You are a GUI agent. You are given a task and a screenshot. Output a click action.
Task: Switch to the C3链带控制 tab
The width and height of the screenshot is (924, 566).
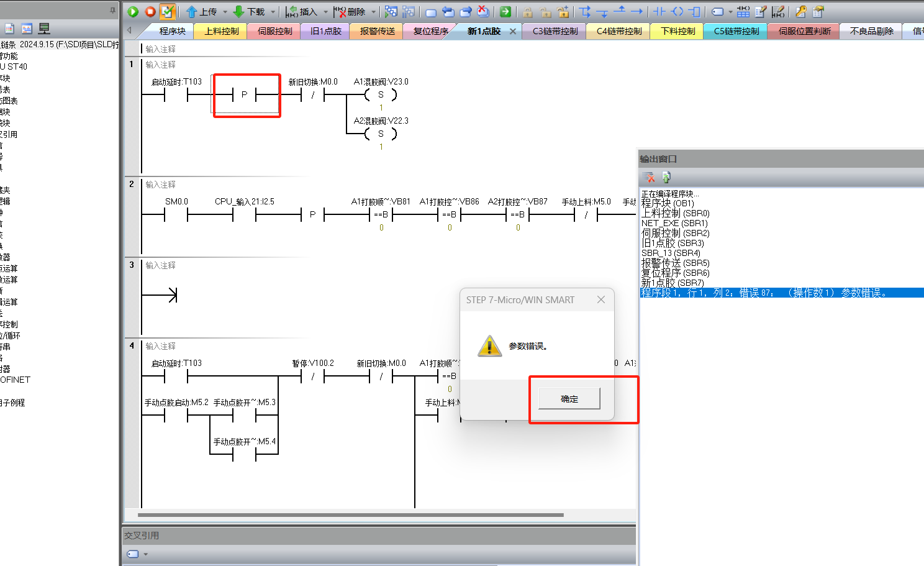point(555,31)
